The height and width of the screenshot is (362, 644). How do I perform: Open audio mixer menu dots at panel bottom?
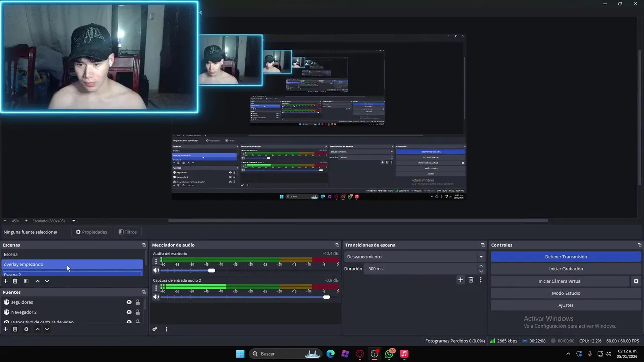166,329
